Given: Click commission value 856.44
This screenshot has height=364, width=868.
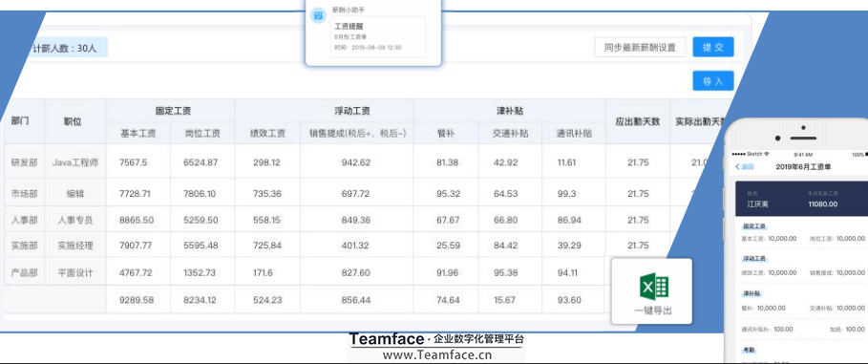Looking at the screenshot, I should 356,300.
